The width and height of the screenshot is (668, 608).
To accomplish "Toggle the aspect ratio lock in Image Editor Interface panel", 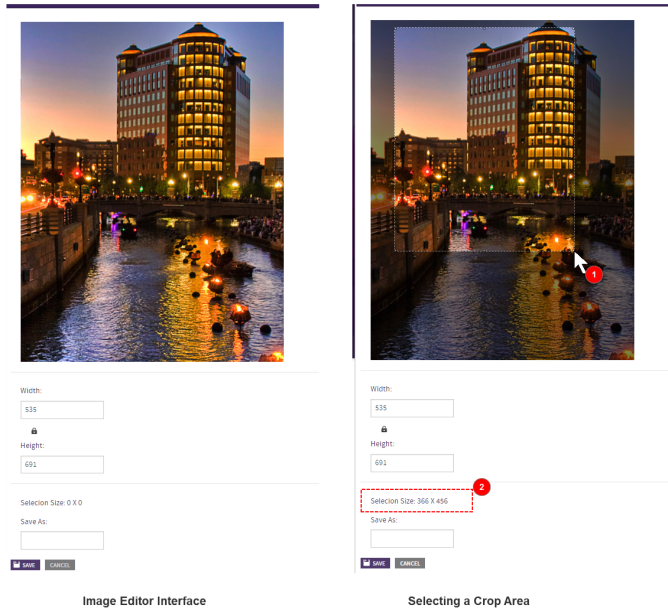I will (x=34, y=431).
